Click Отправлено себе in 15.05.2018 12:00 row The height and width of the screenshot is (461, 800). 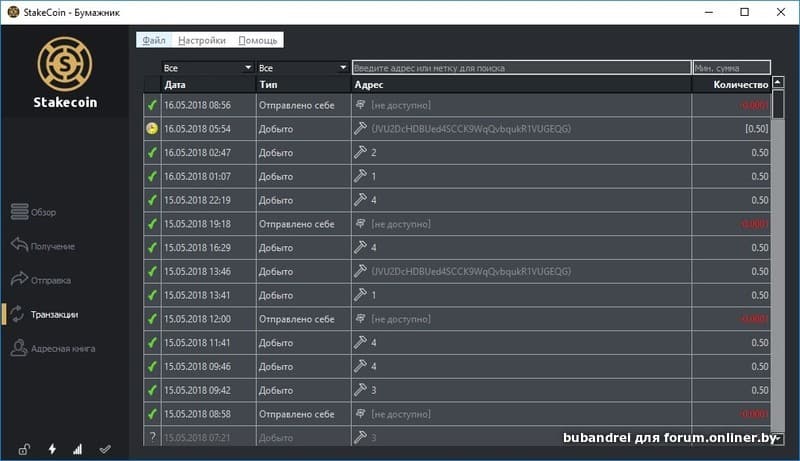point(296,319)
